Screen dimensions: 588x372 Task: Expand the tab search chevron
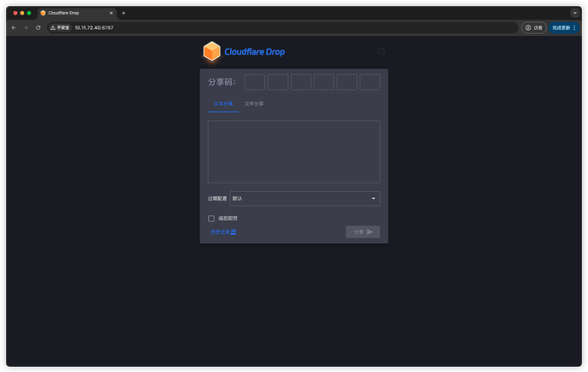[574, 13]
